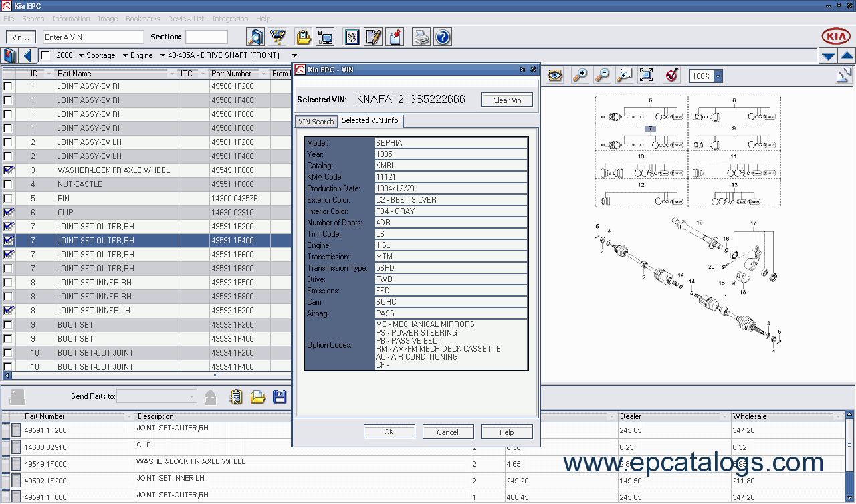Click the catalog book icon
This screenshot has height=504, width=856.
point(10,55)
